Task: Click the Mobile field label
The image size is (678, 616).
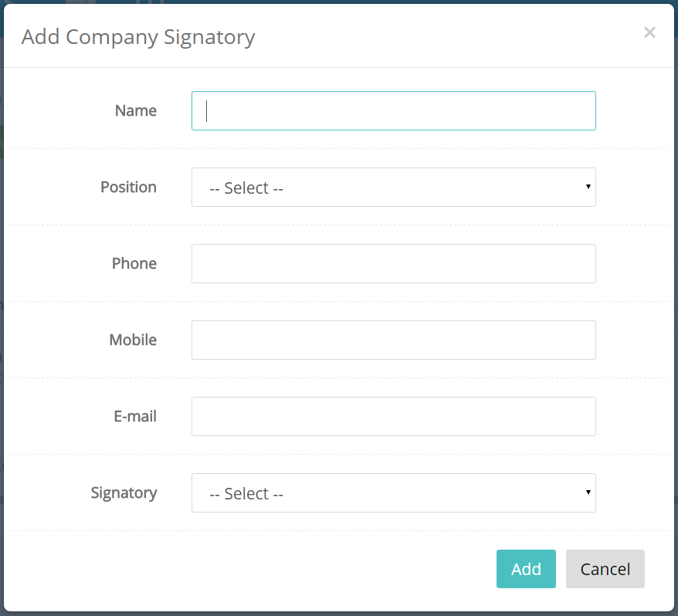Action: pos(133,340)
